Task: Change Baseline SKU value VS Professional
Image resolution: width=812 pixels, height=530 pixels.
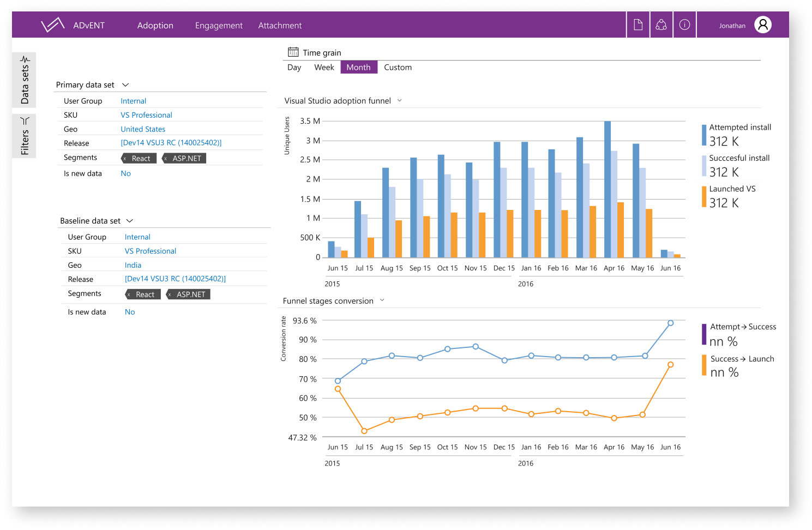Action: [151, 251]
